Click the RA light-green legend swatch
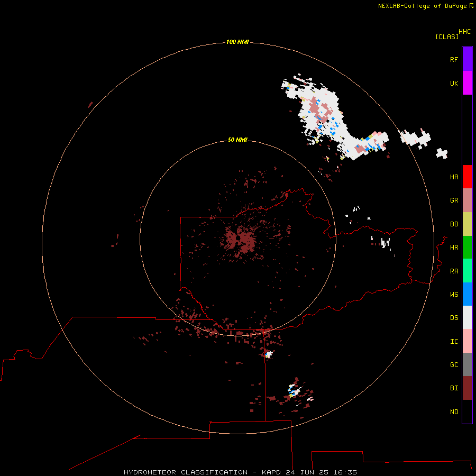Screen dimensions: 476x476 (467, 271)
